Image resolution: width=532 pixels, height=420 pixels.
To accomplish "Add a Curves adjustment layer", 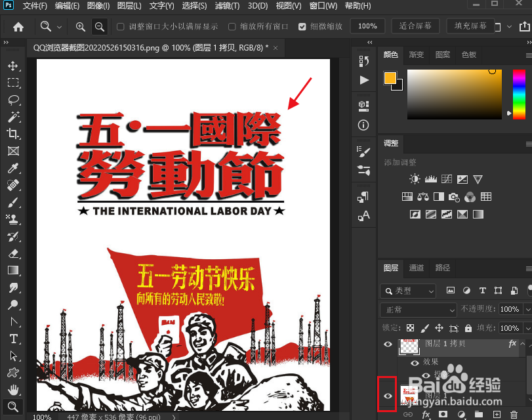I will point(446,178).
